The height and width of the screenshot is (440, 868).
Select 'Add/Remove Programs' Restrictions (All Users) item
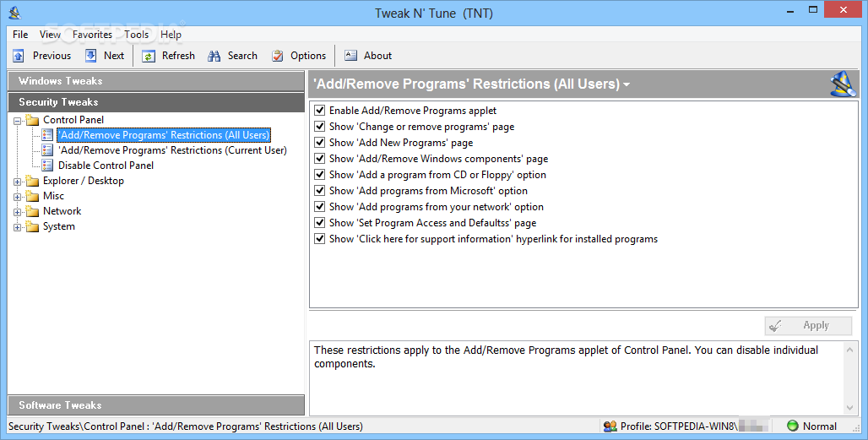click(164, 135)
